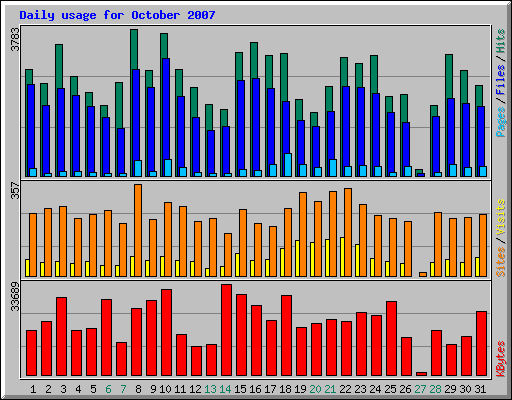
Task: Click day label 18 on the axis
Action: (285, 389)
